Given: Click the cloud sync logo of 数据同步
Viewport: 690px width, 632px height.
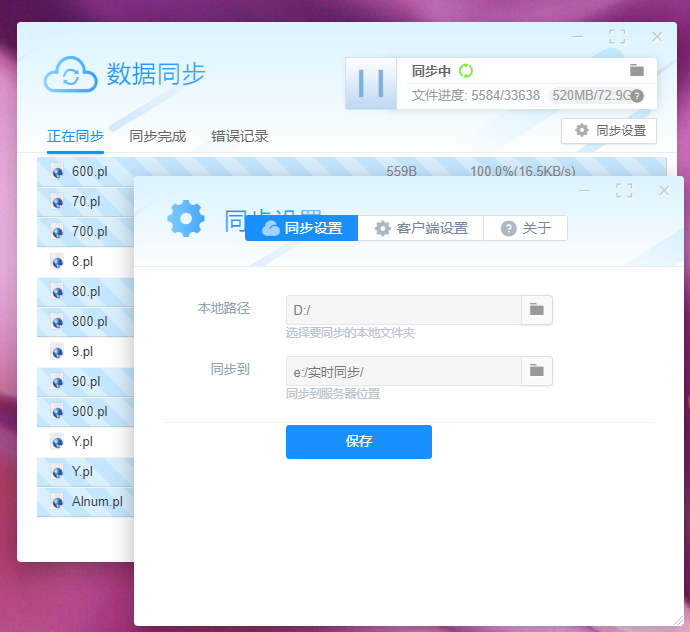Looking at the screenshot, I should coord(70,74).
